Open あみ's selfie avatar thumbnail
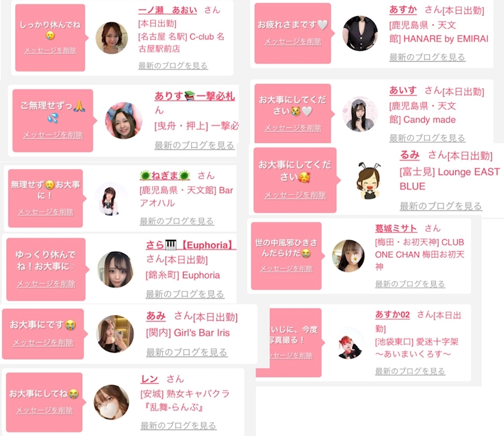 tap(115, 334)
